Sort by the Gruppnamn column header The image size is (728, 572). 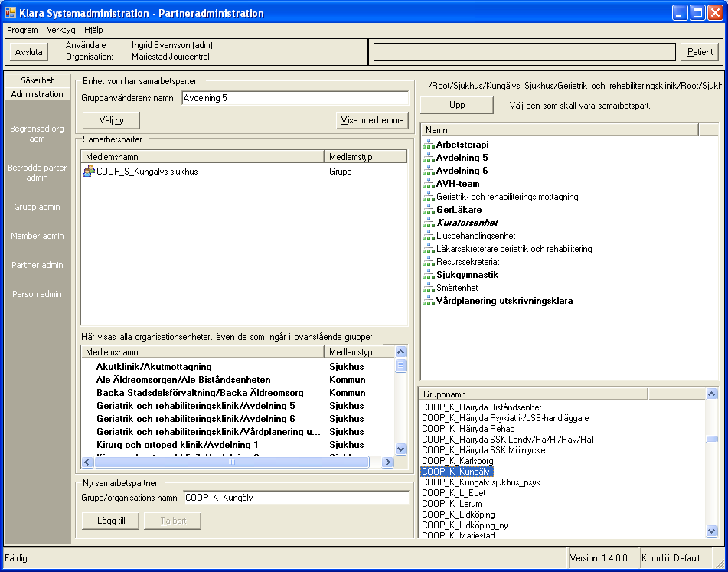(534, 394)
